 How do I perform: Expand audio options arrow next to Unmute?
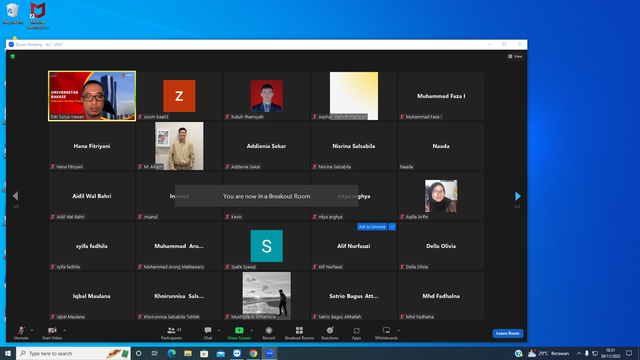(x=32, y=330)
